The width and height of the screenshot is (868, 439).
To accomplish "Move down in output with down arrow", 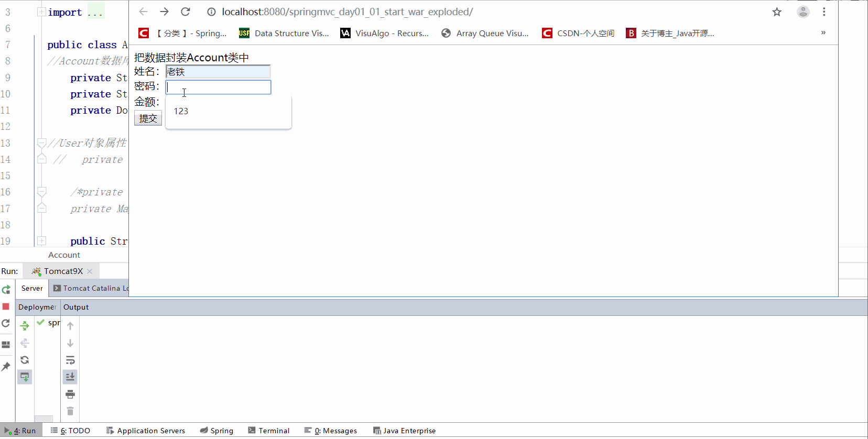I will click(x=70, y=343).
